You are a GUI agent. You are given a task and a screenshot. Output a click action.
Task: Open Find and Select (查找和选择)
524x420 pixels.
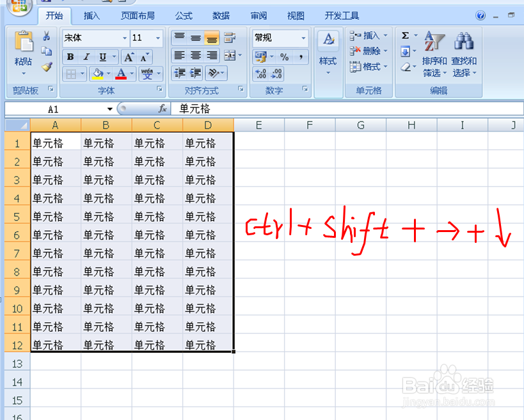pyautogui.click(x=464, y=54)
